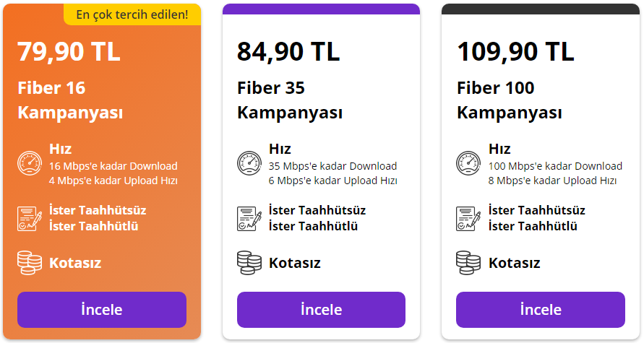The width and height of the screenshot is (644, 343).
Task: Click the contract document icon in Fiber 100 card
Action: coord(468,218)
